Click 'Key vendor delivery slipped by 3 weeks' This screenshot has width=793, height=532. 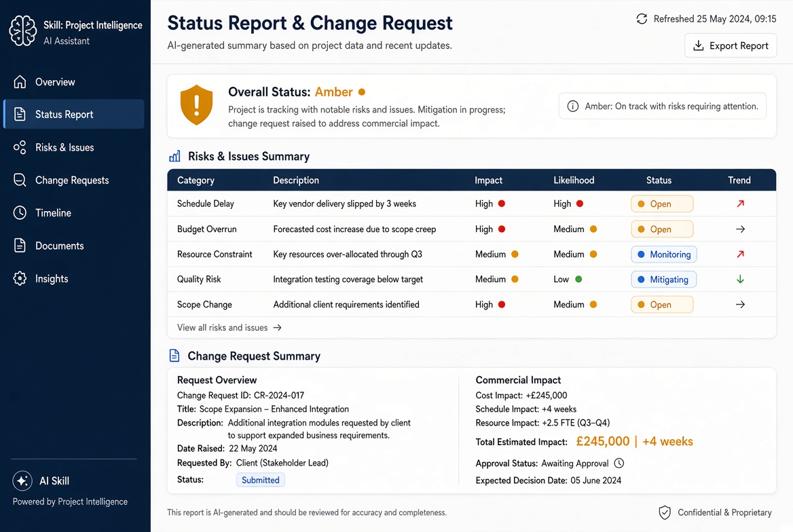[344, 204]
